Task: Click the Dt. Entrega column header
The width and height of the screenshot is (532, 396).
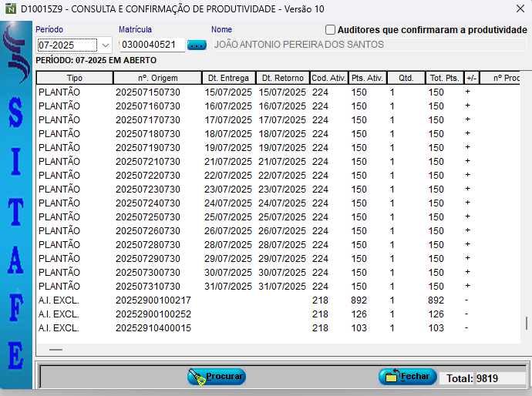Action: [x=228, y=78]
